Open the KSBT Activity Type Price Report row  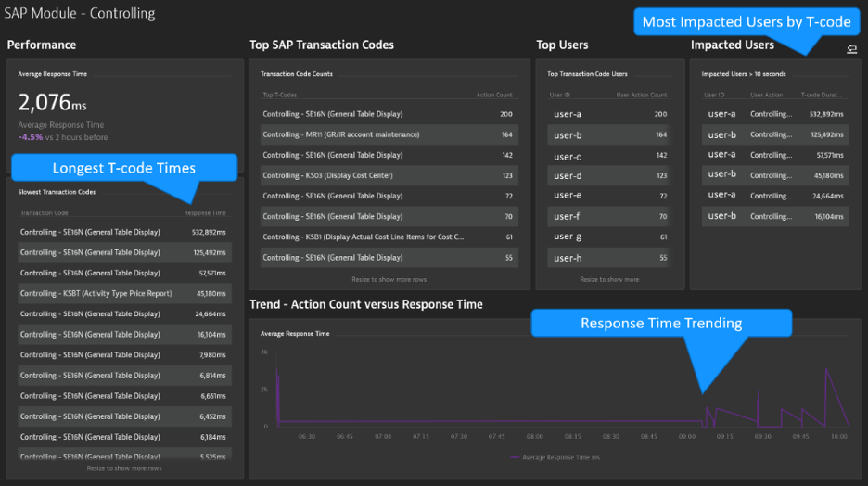tap(124, 293)
